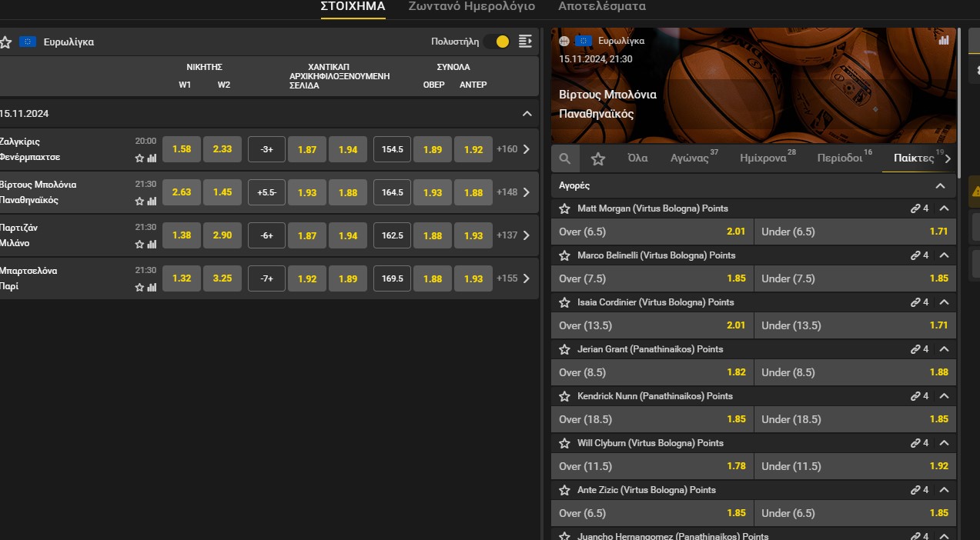Favorite the Euroleague competition with the star

pyautogui.click(x=5, y=42)
